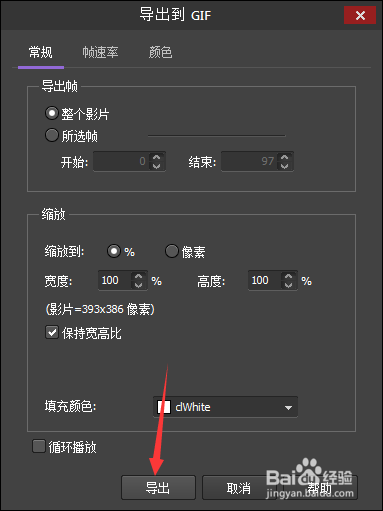383x511 pixels.
Task: Open the 颜色 tab
Action: [160, 53]
